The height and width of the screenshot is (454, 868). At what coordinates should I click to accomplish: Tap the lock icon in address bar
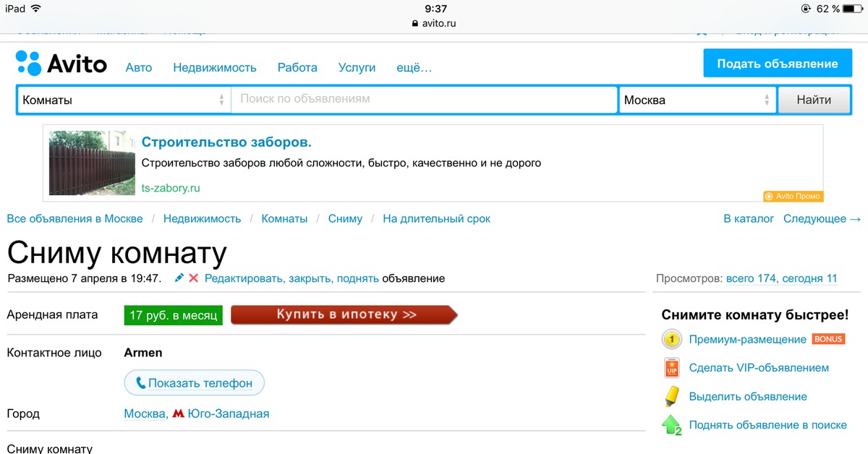pyautogui.click(x=414, y=23)
